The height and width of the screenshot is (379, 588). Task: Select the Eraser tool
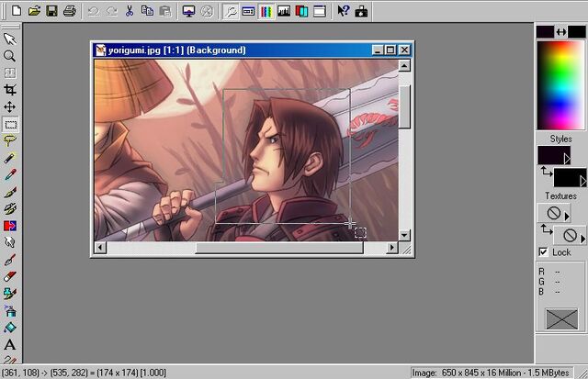[x=10, y=276]
